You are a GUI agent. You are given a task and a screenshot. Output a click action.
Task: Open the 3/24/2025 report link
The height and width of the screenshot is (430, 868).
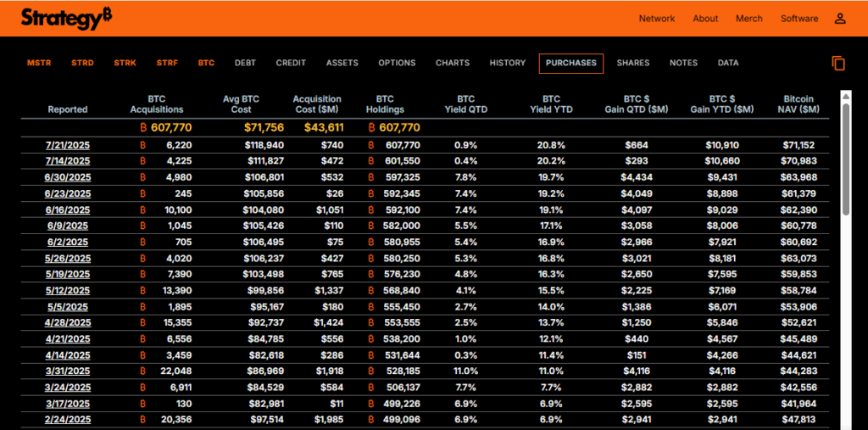pos(68,388)
